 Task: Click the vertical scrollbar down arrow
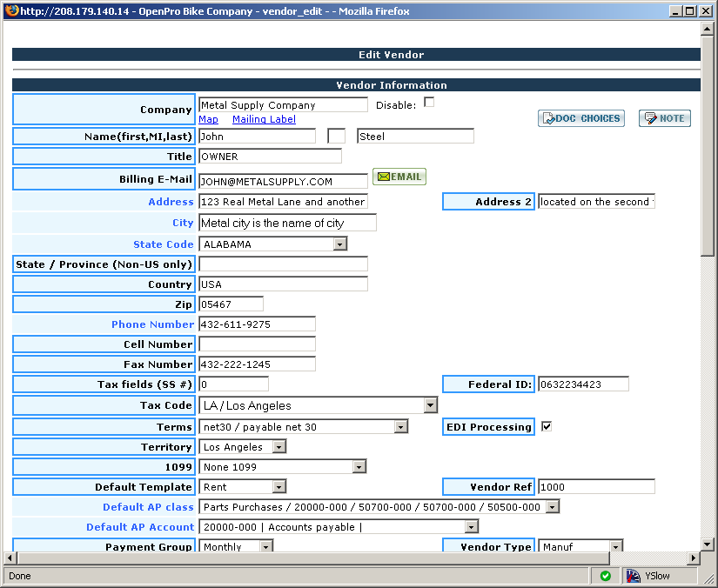click(x=707, y=543)
